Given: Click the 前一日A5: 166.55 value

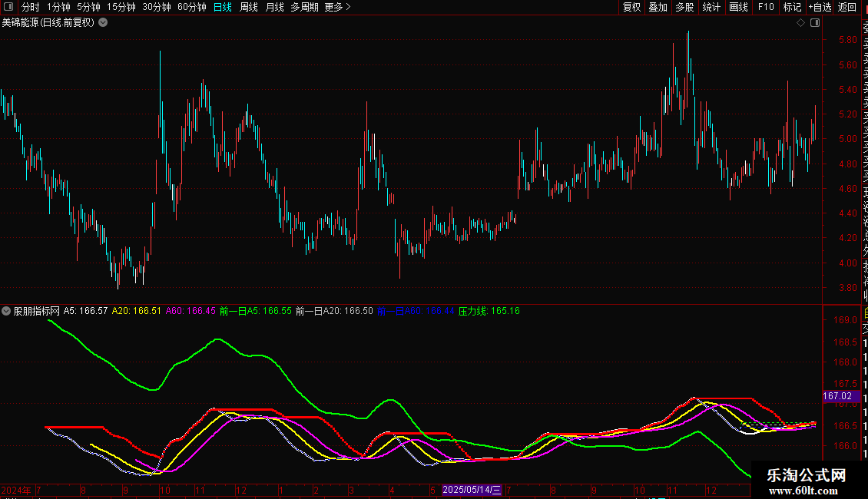Looking at the screenshot, I should [x=256, y=311].
